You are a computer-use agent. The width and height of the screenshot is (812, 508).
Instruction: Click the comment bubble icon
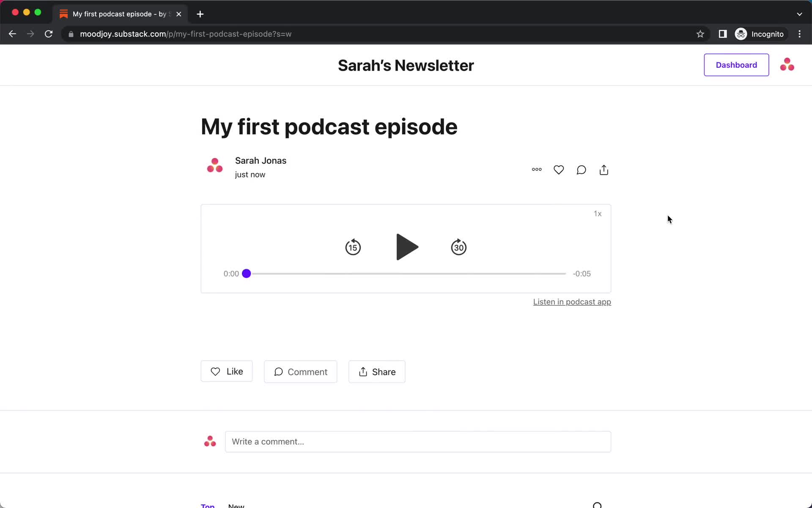pyautogui.click(x=581, y=170)
